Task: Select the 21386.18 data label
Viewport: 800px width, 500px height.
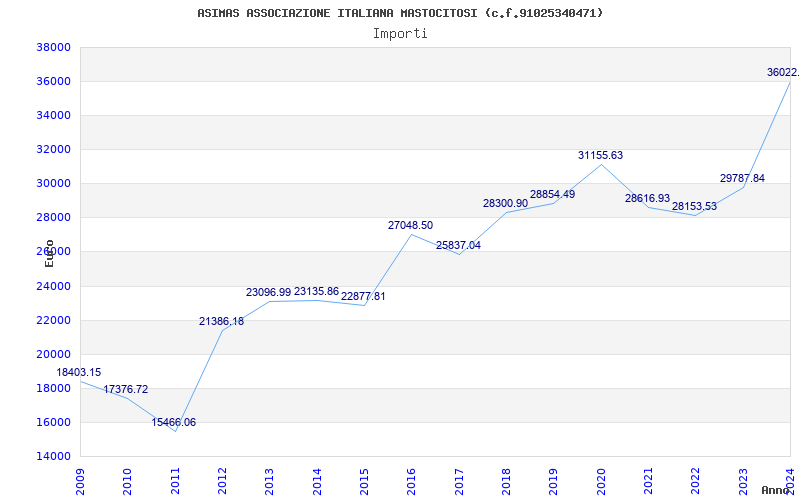Action: [221, 321]
